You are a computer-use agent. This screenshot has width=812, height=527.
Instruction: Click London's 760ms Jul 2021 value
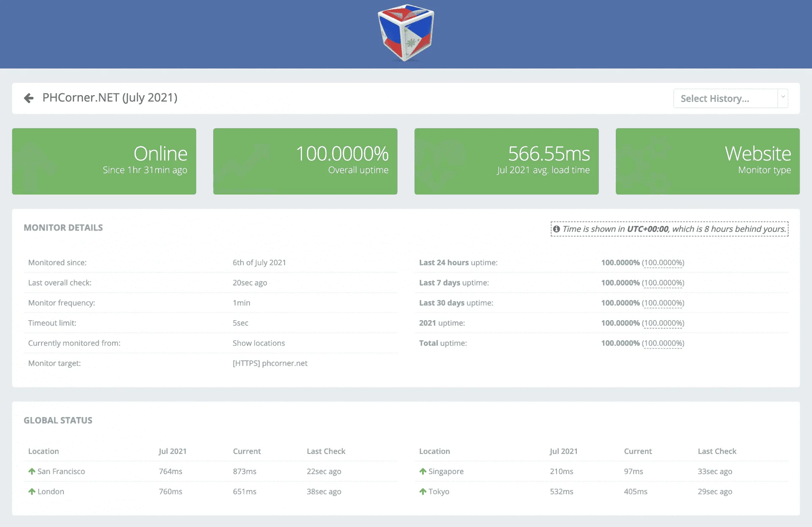171,491
